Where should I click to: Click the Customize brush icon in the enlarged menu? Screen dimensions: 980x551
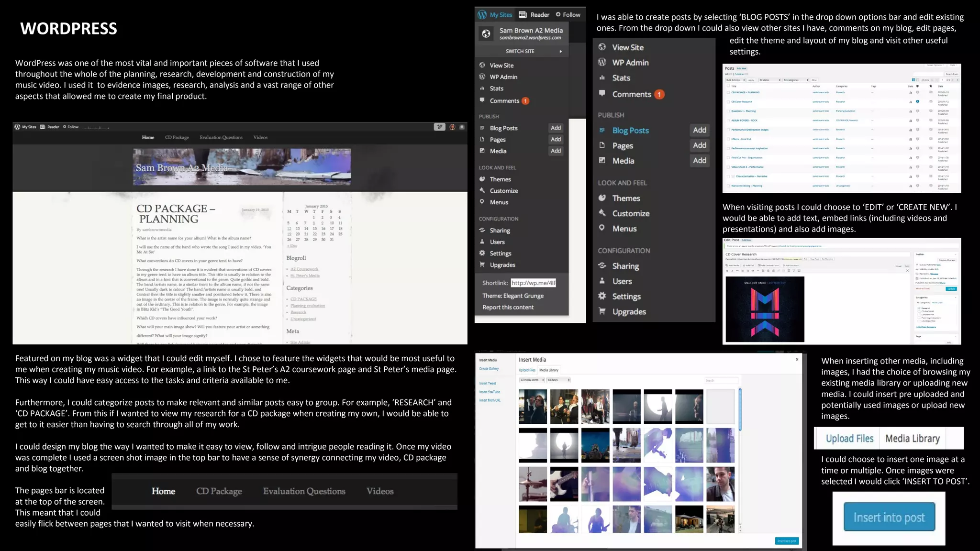pyautogui.click(x=602, y=213)
